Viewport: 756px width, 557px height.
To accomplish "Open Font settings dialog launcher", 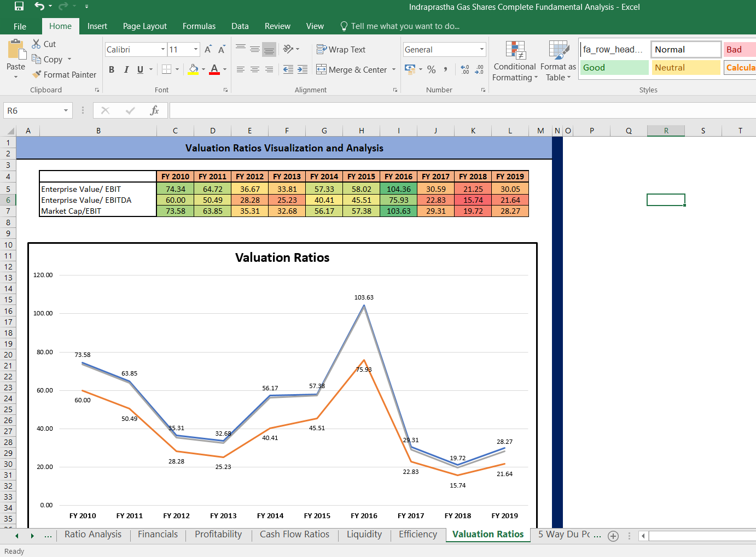I will tap(225, 90).
